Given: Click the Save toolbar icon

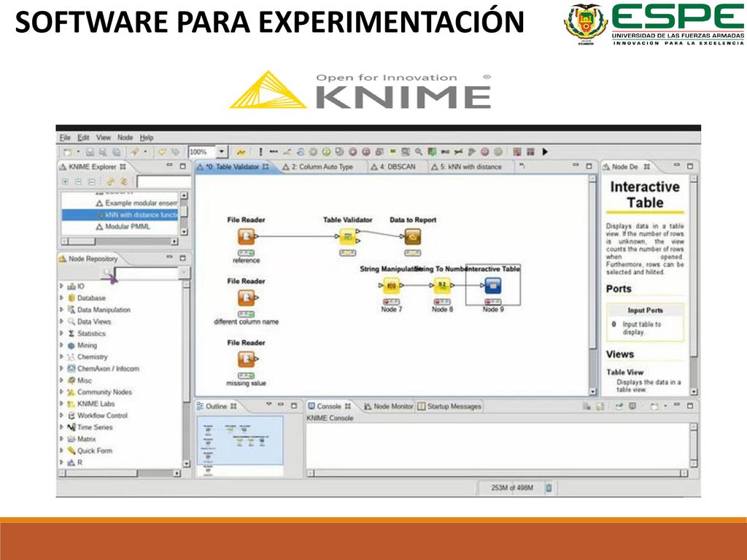Looking at the screenshot, I should [90, 152].
